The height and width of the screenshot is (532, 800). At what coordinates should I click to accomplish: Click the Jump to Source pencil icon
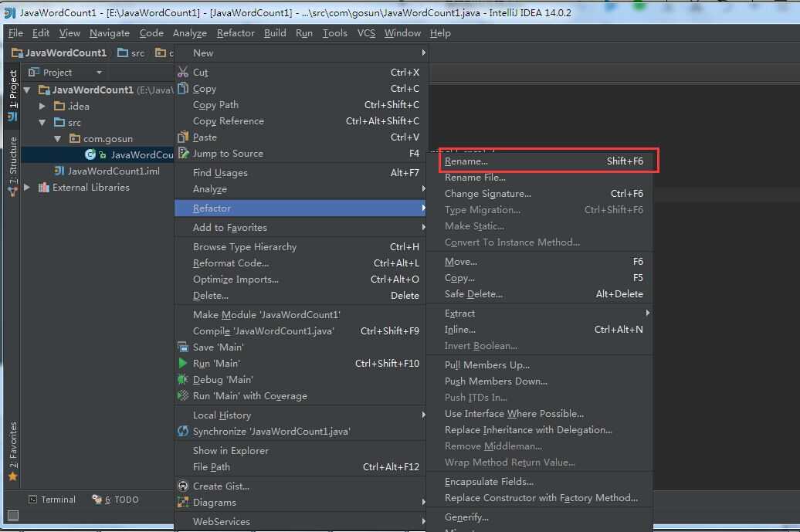click(x=183, y=153)
